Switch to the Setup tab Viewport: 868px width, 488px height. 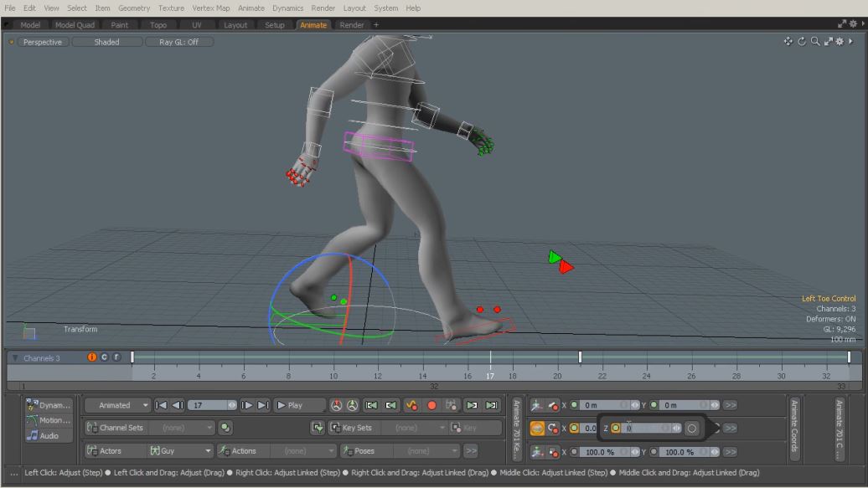coord(274,25)
